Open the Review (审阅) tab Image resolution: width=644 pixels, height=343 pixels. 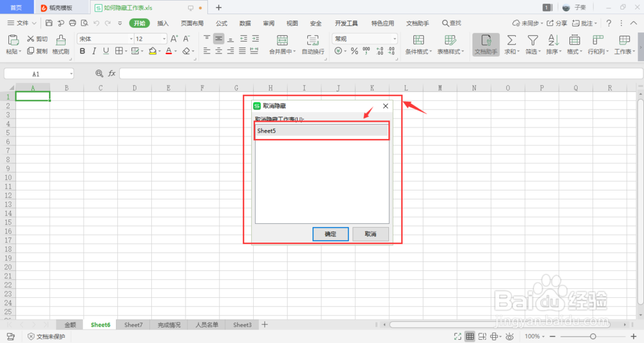coord(269,23)
